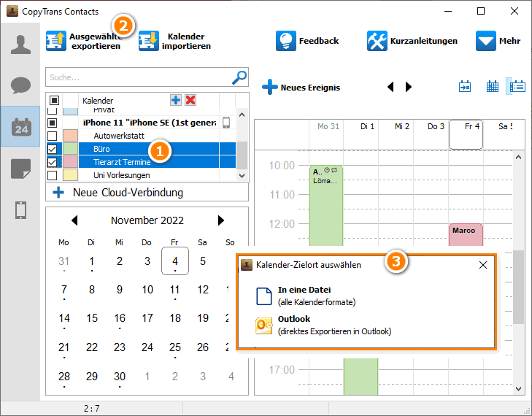Open the device phone icon in the sidebar
The width and height of the screenshot is (532, 416).
point(20,209)
